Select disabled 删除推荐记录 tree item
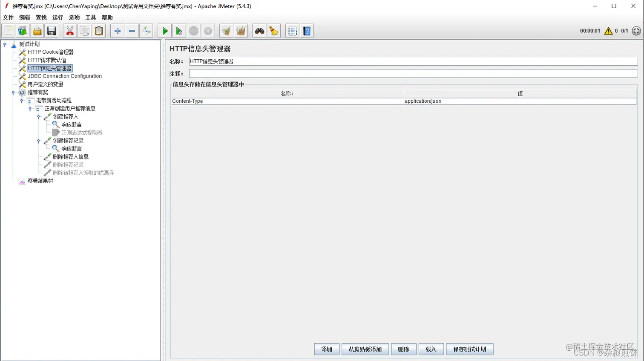Screen dimensions: 644x361 tap(68, 165)
